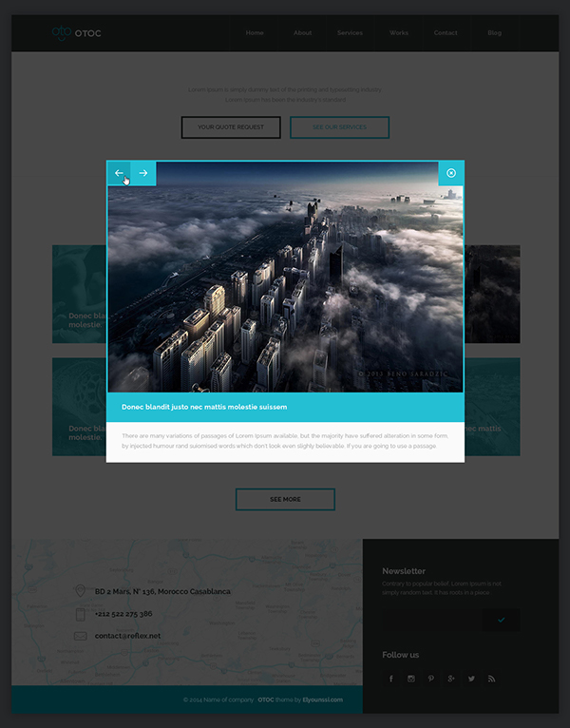Click the contact@reflex.net email link
The width and height of the screenshot is (570, 728).
coord(127,636)
